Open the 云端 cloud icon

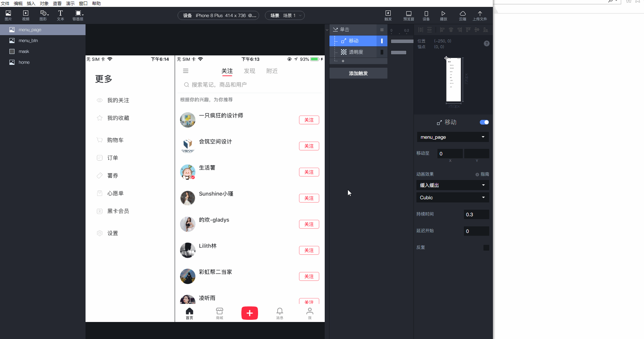pos(463,15)
